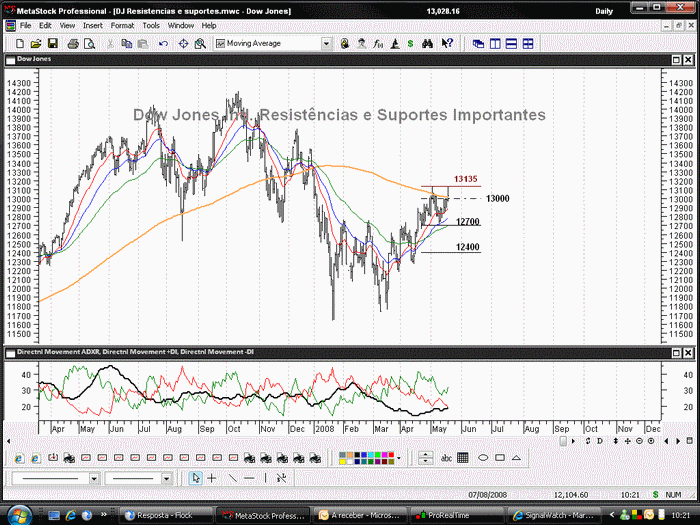The height and width of the screenshot is (525, 700).
Task: Save the chart with the floppy icon
Action: click(53, 43)
